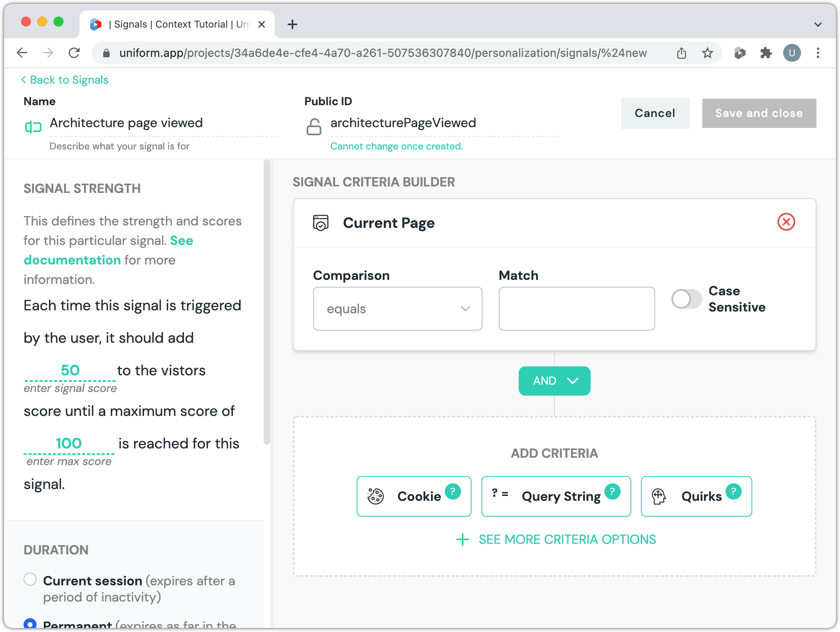Bookmark page with star icon

pos(708,53)
